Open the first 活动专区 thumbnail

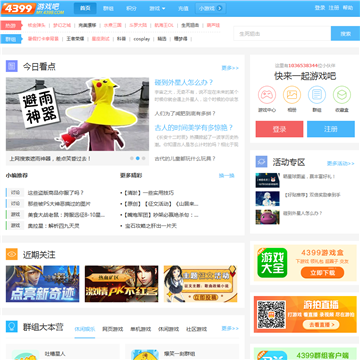coord(268,180)
